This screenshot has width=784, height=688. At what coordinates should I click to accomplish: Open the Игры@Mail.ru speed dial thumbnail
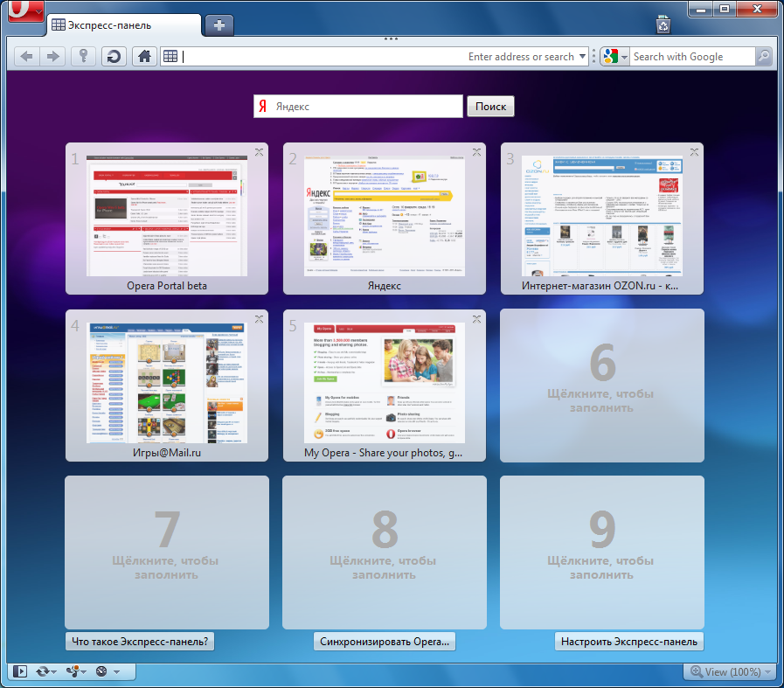tap(166, 383)
